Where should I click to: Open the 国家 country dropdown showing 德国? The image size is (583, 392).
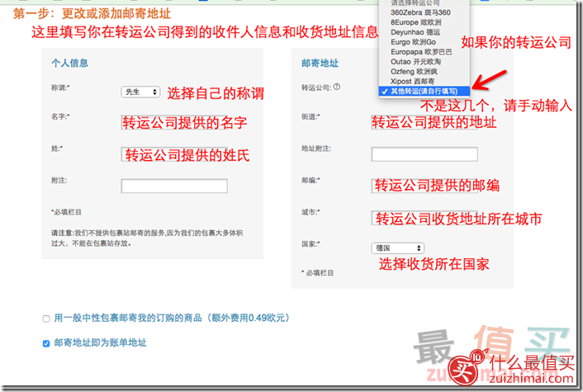[x=397, y=248]
